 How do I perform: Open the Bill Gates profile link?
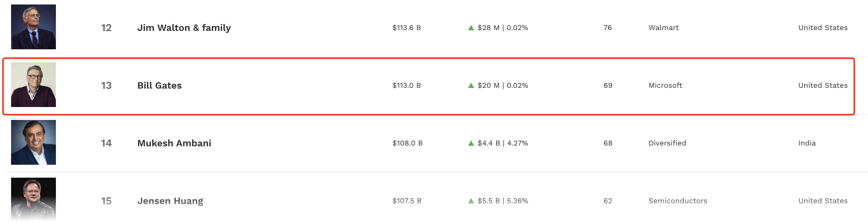(159, 86)
